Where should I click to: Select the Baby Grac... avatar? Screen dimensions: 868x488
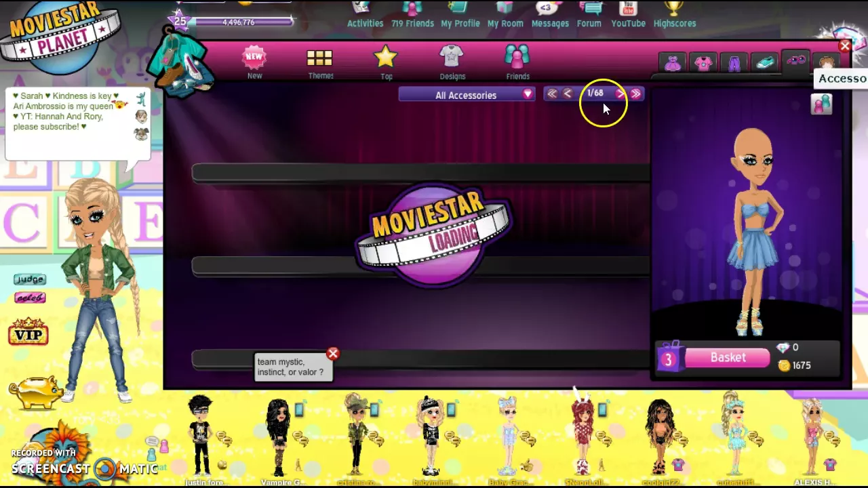(x=507, y=437)
